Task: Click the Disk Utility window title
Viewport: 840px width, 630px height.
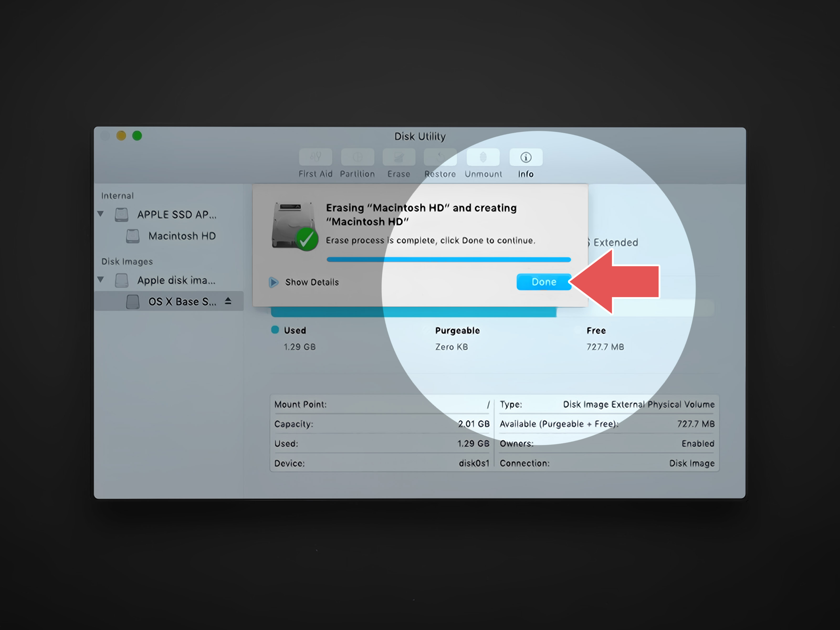Action: [x=420, y=136]
